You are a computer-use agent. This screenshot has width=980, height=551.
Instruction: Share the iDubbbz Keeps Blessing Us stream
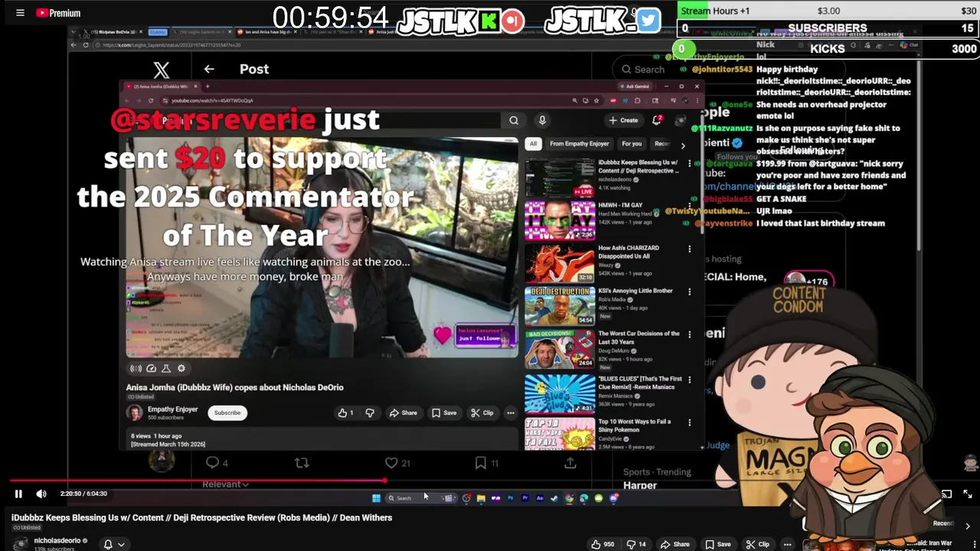click(x=675, y=544)
